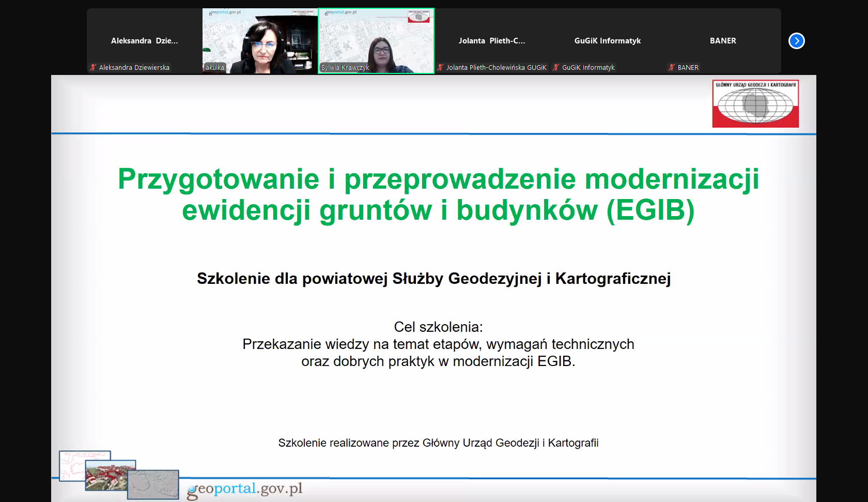The width and height of the screenshot is (868, 502).
Task: Click BANER's muted microphone icon
Action: (x=672, y=67)
